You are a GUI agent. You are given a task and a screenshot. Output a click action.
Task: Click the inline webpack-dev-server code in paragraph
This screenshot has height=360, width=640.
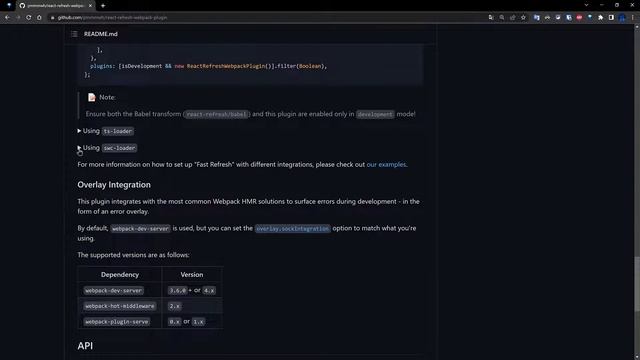pos(140,229)
